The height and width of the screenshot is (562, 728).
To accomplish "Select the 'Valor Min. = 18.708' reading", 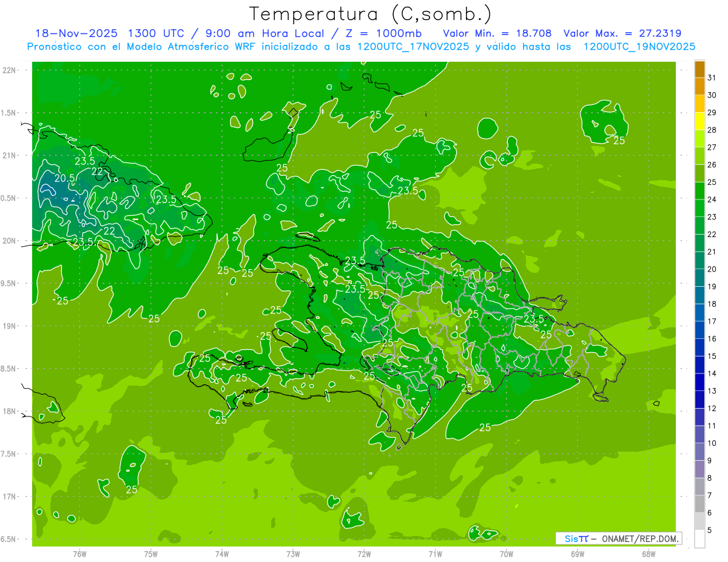I will 497,33.
